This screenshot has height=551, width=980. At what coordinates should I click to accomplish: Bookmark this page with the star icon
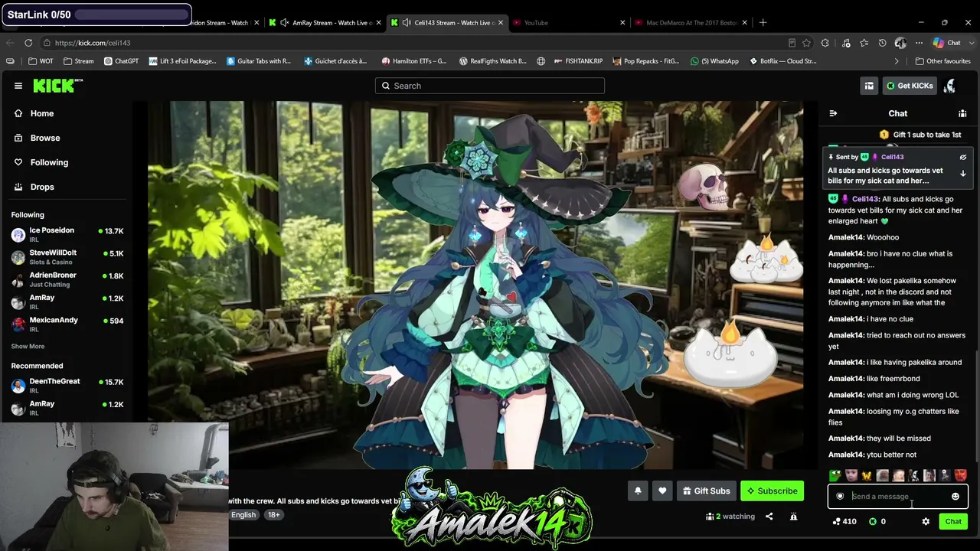click(807, 43)
